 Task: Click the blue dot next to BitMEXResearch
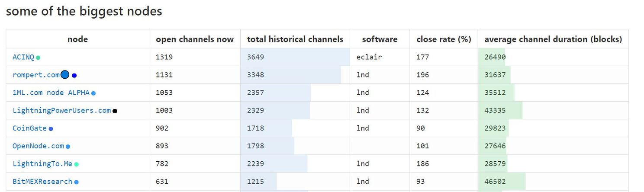click(77, 182)
